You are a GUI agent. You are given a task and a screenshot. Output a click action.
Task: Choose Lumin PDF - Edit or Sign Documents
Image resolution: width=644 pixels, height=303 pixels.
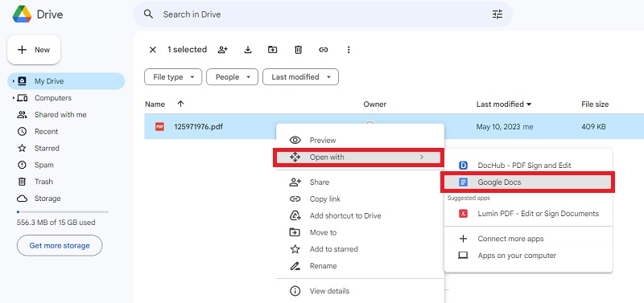tap(529, 214)
